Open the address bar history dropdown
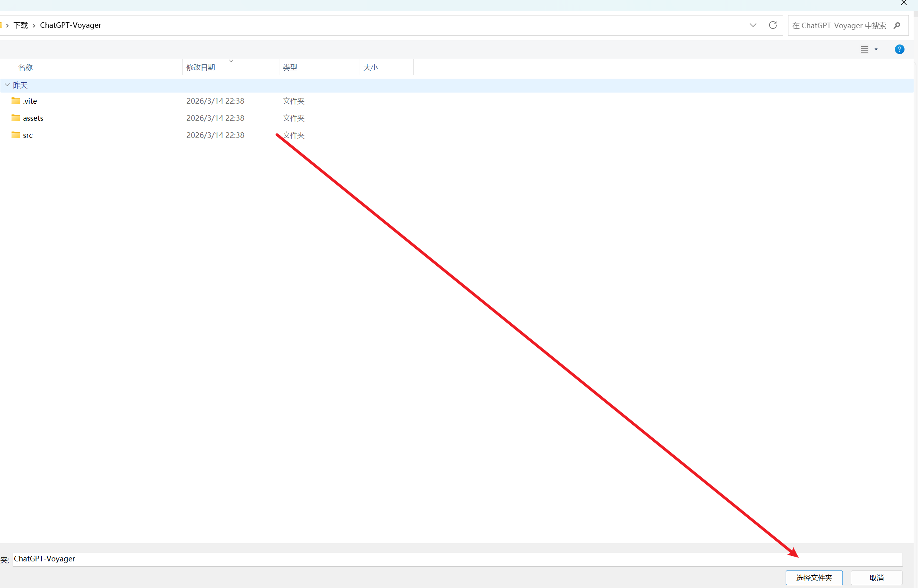The image size is (918, 588). point(753,25)
